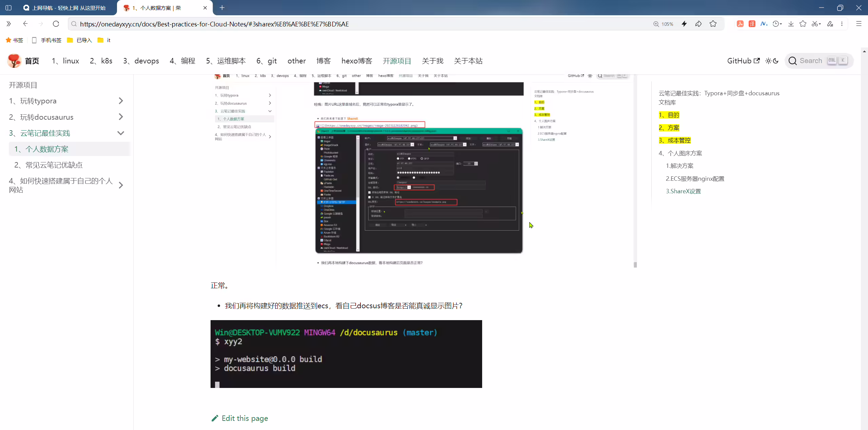Collapse the 云笔记最佳实践 sidebar section
This screenshot has height=430, width=868.
coord(121,133)
